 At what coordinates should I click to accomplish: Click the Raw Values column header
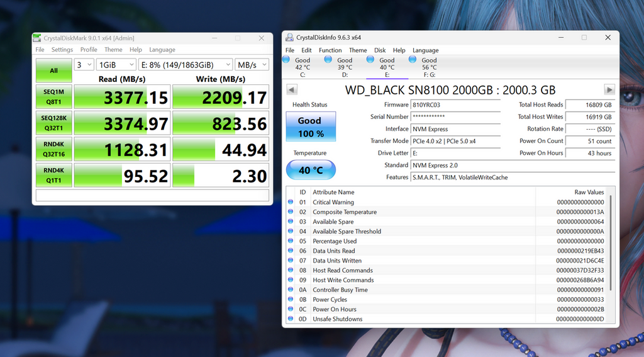click(x=572, y=192)
